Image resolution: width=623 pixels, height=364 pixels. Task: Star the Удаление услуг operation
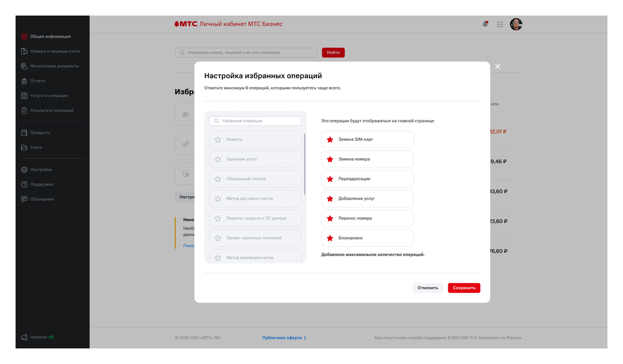[x=218, y=159]
